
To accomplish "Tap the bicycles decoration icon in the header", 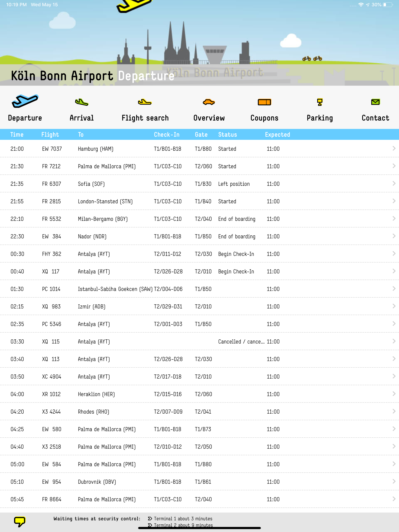I will 312,58.
